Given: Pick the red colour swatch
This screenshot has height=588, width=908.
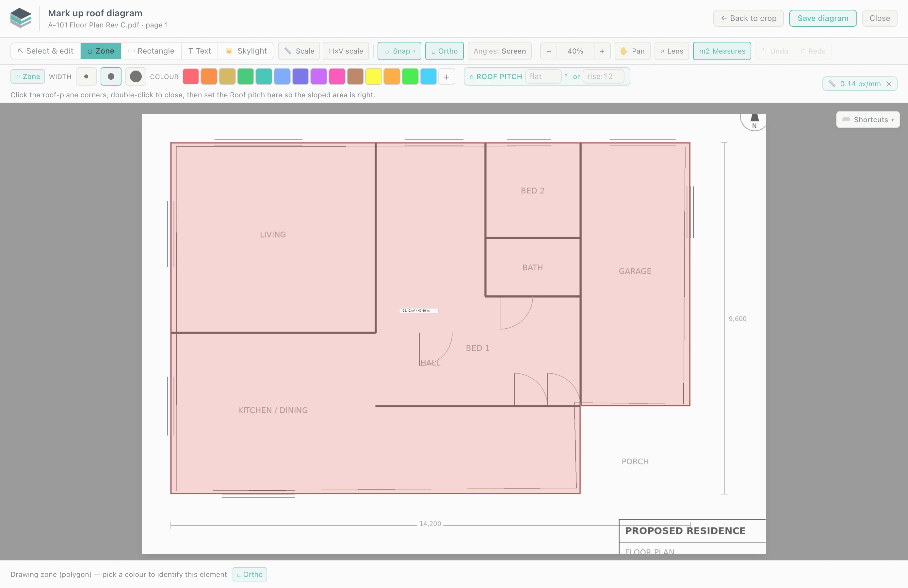Looking at the screenshot, I should tap(191, 76).
